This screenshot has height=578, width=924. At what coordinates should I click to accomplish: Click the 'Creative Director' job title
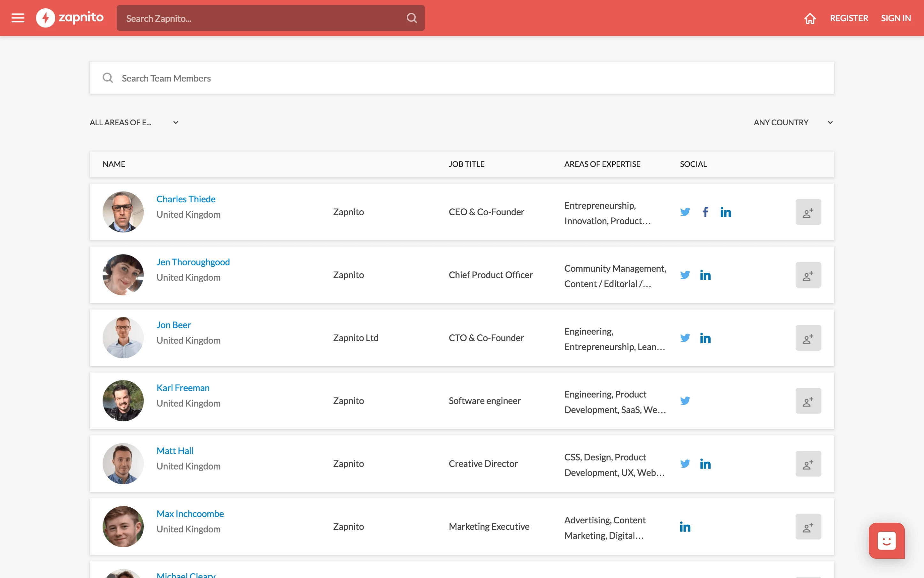(x=483, y=464)
